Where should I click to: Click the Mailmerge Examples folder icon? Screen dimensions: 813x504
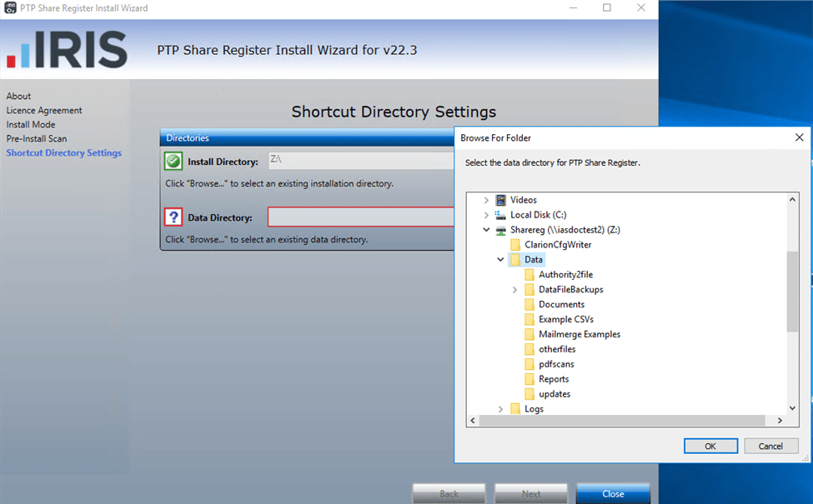529,334
